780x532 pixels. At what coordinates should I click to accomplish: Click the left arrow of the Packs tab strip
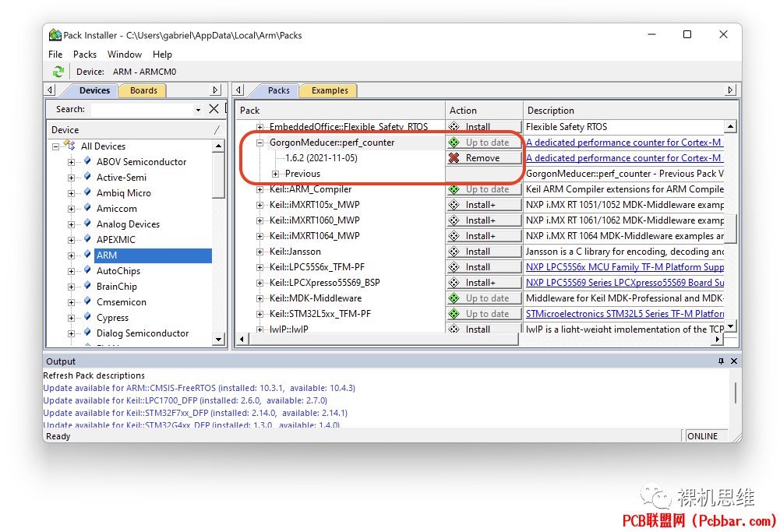tap(239, 90)
